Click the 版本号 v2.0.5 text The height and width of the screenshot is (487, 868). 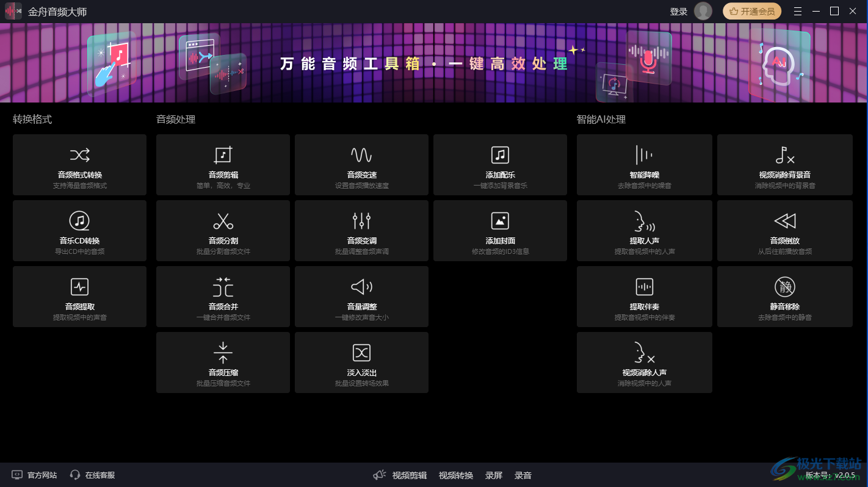(830, 475)
